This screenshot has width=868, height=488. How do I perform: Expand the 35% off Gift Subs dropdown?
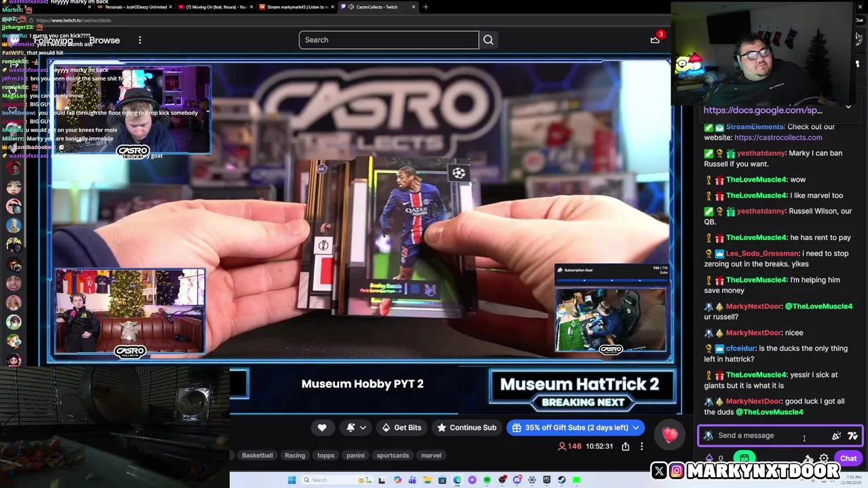636,428
